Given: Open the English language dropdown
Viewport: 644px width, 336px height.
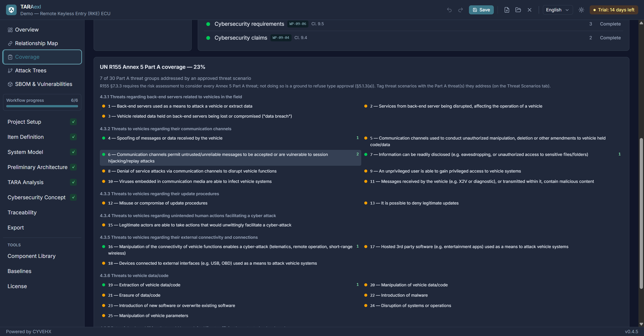Looking at the screenshot, I should coord(557,10).
